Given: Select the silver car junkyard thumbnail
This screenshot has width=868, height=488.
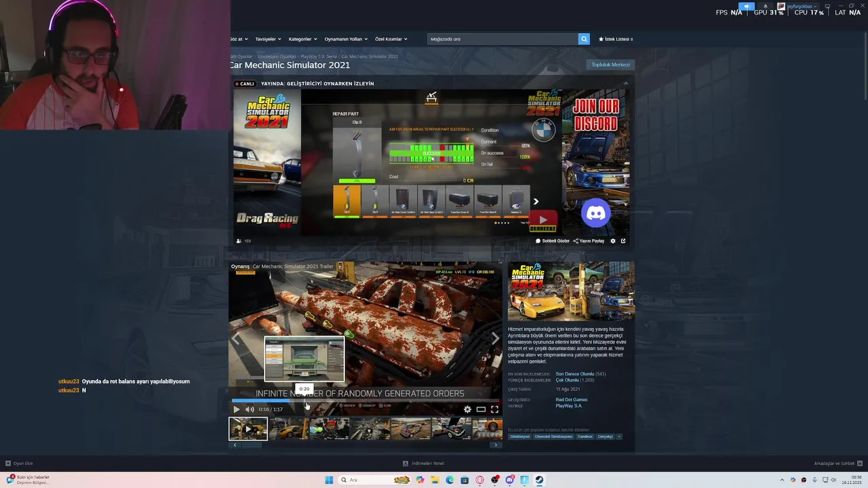Looking at the screenshot, I should pyautogui.click(x=411, y=428).
